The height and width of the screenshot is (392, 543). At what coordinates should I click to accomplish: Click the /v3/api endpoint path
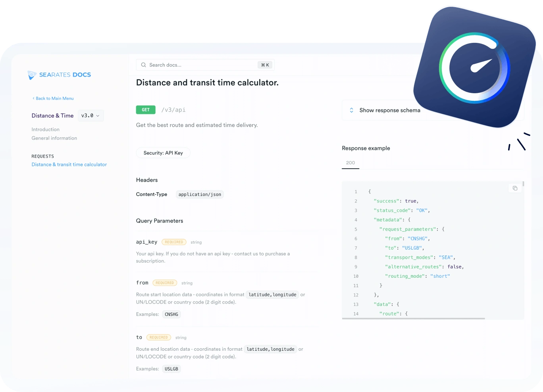pyautogui.click(x=173, y=110)
